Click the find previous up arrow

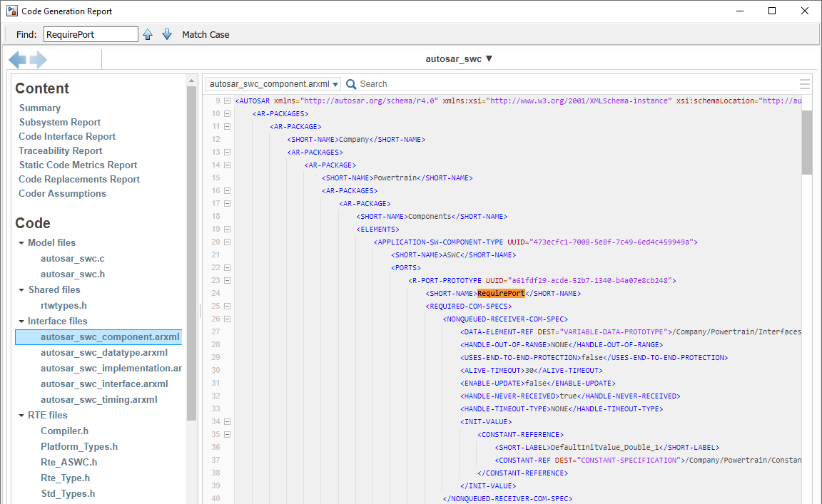click(148, 34)
